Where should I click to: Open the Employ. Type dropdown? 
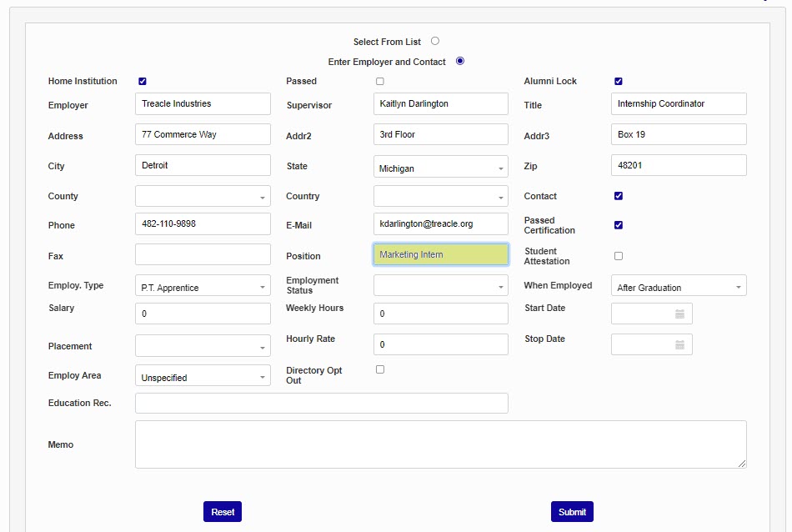tap(203, 287)
